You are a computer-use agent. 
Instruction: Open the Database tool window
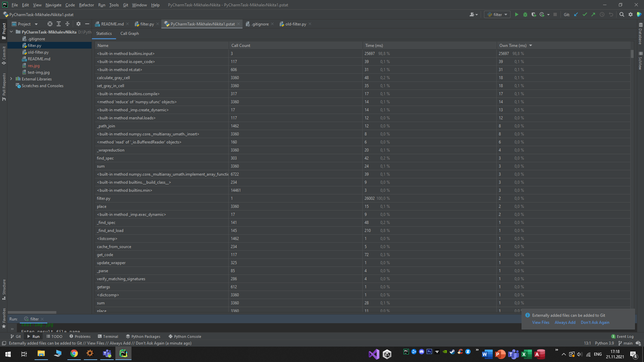coord(640,34)
